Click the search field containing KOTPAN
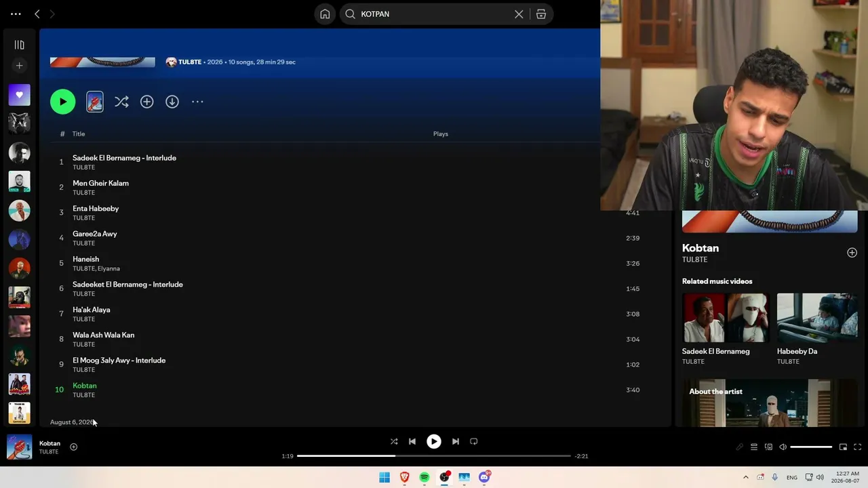The width and height of the screenshot is (868, 488). pyautogui.click(x=434, y=14)
